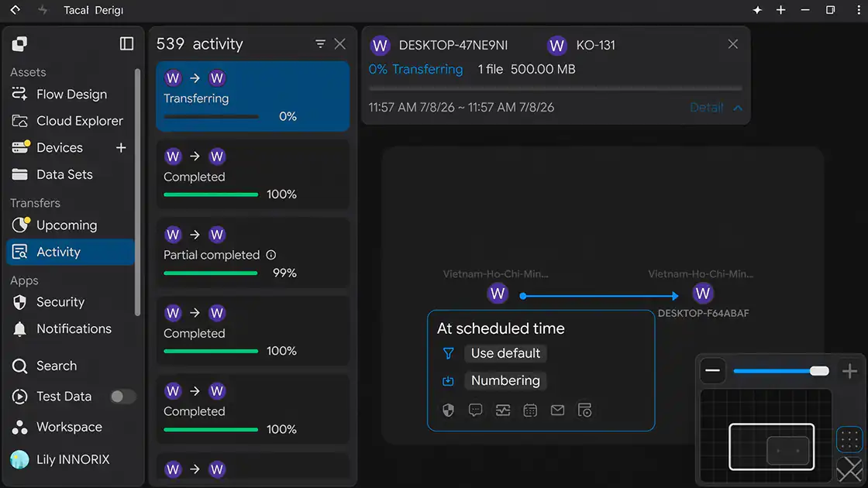Click the source W node on canvas
This screenshot has height=488, width=868.
(497, 294)
